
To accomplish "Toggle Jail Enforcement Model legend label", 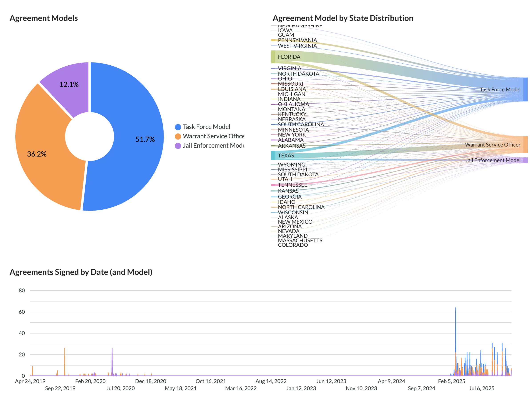I will 213,146.
